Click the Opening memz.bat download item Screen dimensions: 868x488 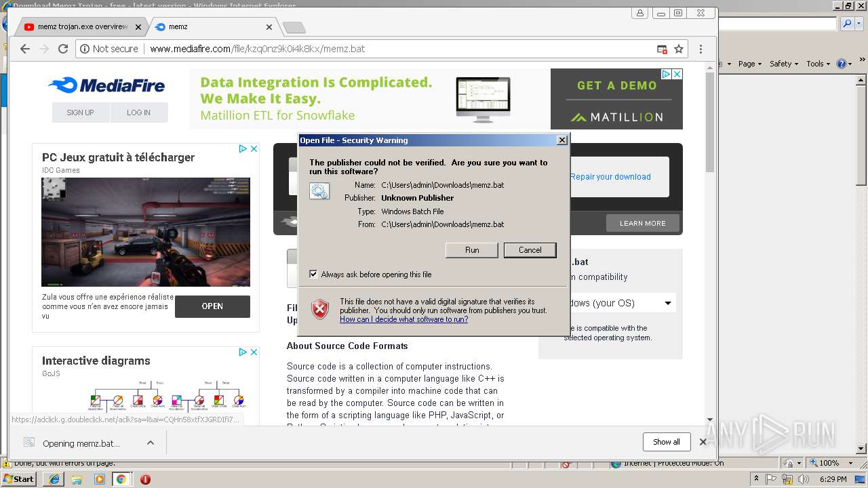coord(81,443)
